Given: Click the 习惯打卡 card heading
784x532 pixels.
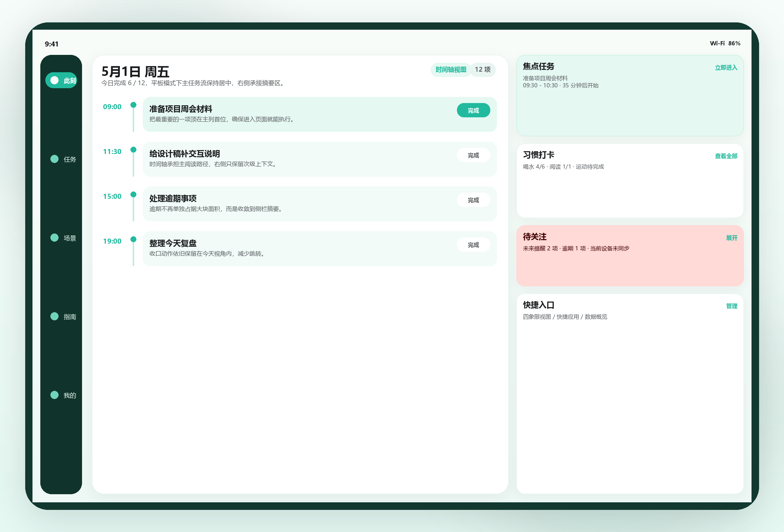Looking at the screenshot, I should click(538, 155).
